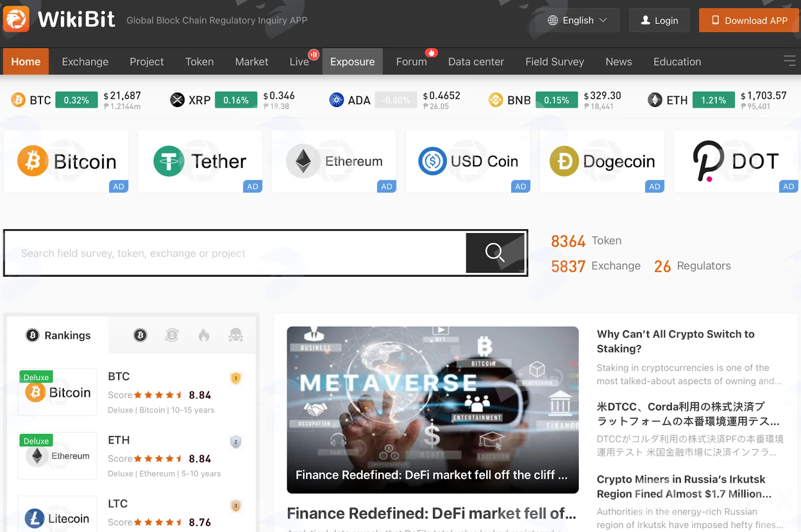Click the rank 1 shield badge for BTC
The height and width of the screenshot is (532, 801).
(236, 378)
